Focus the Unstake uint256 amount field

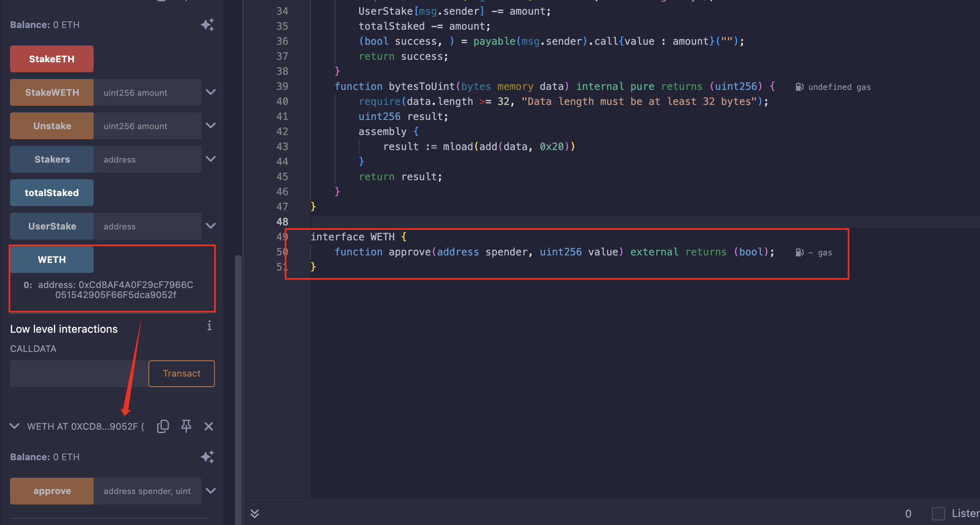pos(148,126)
